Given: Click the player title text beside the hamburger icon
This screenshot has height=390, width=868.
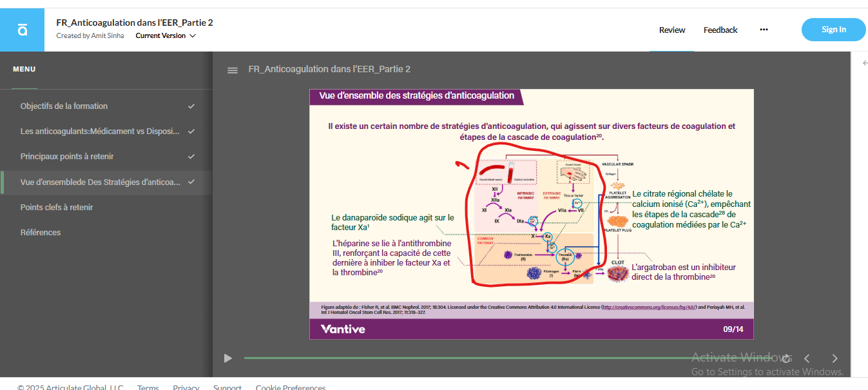Looking at the screenshot, I should 329,70.
